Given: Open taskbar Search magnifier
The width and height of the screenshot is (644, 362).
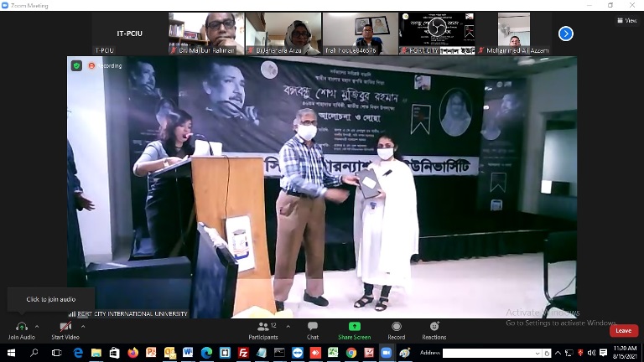Looking at the screenshot, I should (x=34, y=353).
